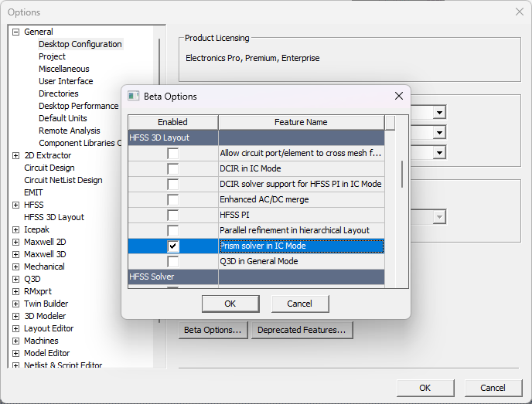Select Circuit Design tree item

[x=49, y=168]
